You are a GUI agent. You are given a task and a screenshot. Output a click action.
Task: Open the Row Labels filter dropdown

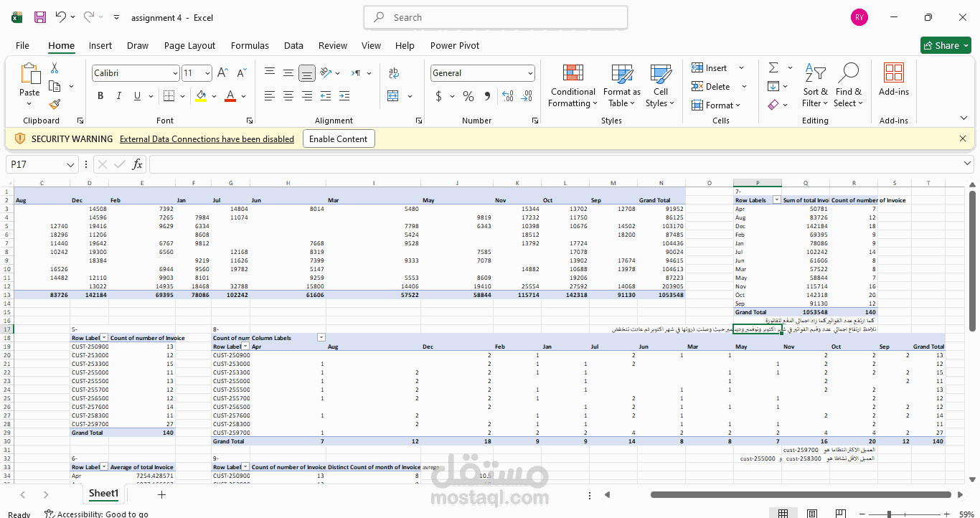coord(777,200)
